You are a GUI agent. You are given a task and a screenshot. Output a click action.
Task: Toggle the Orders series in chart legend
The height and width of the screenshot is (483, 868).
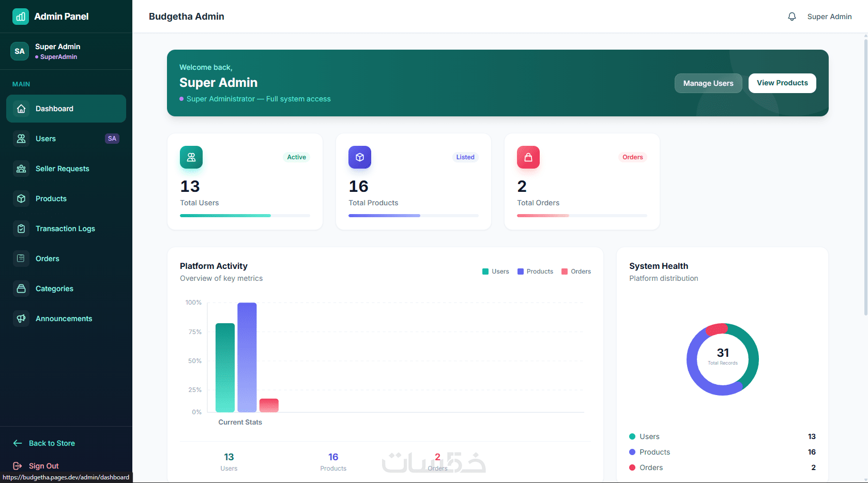576,271
